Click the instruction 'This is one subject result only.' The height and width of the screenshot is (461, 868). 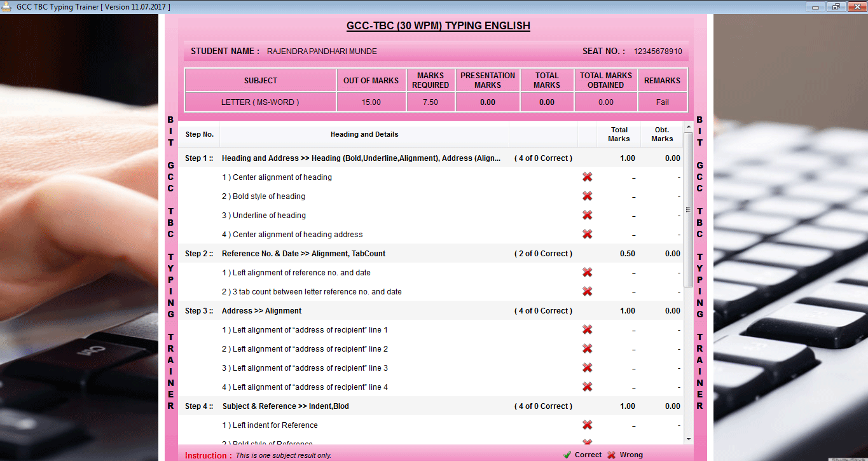tap(284, 456)
